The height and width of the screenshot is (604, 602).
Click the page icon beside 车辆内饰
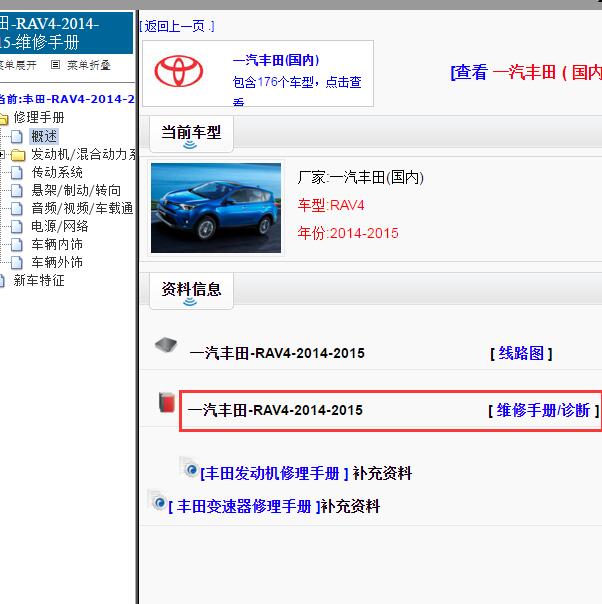coord(17,245)
